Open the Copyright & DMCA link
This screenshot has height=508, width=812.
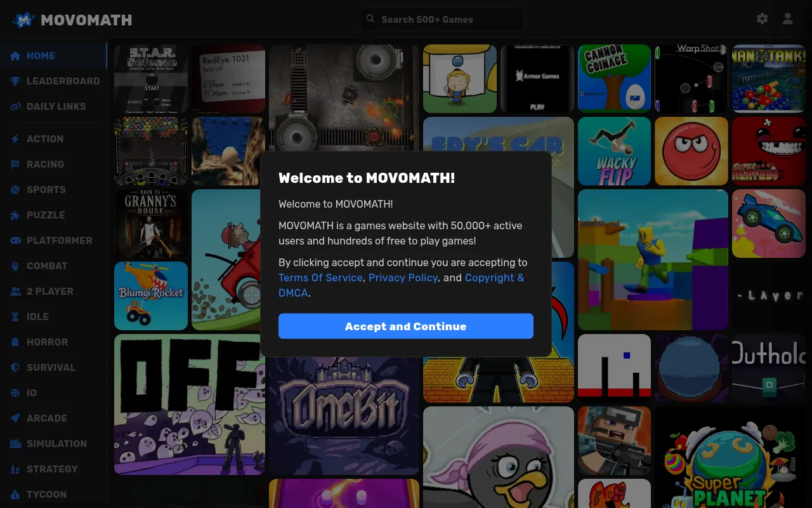coord(402,285)
